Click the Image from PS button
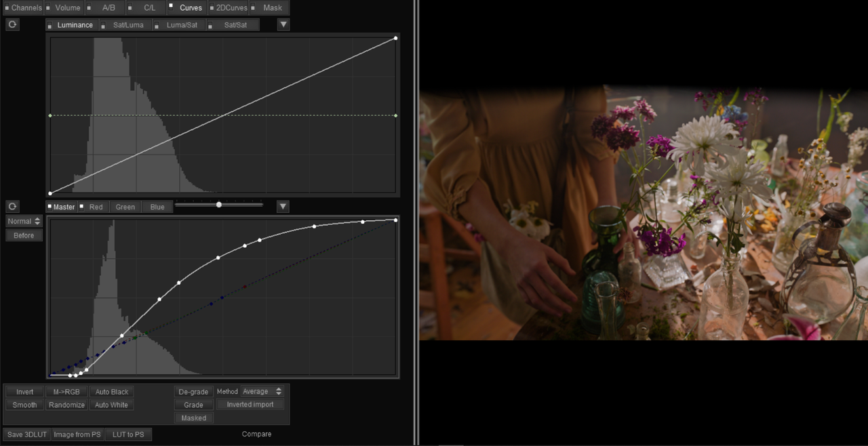Viewport: 868px width, 446px height. 77,434
